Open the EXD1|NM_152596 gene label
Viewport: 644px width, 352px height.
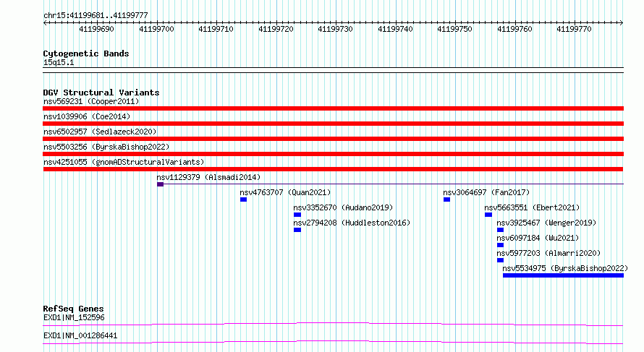tap(74, 317)
